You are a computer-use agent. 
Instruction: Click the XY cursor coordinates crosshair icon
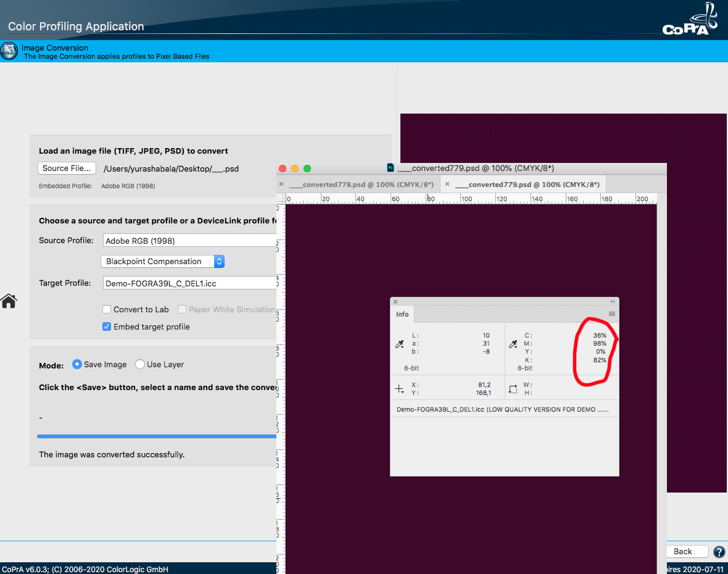(399, 389)
